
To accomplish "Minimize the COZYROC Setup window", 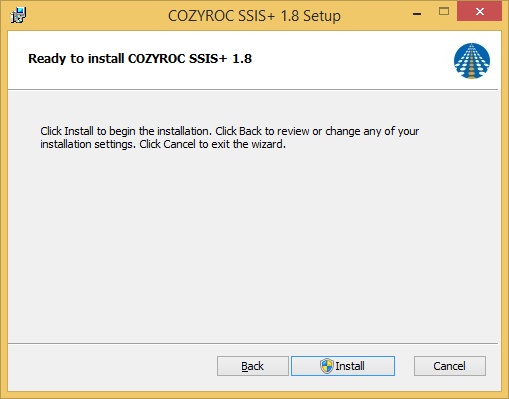I will (x=417, y=14).
